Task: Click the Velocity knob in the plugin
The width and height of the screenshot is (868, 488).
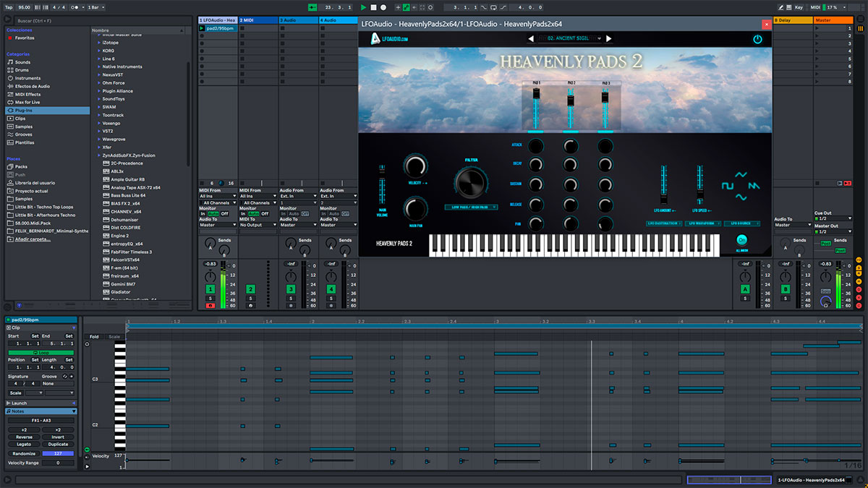Action: 415,166
